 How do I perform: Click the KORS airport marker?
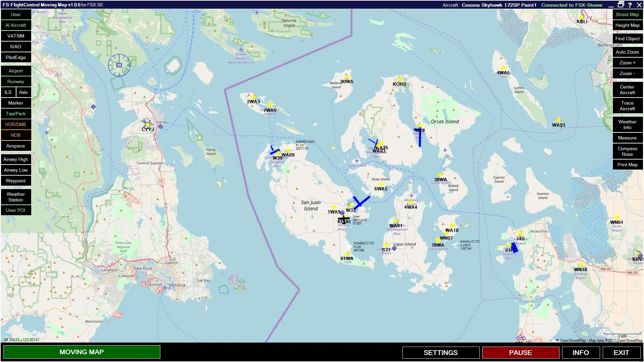click(399, 79)
